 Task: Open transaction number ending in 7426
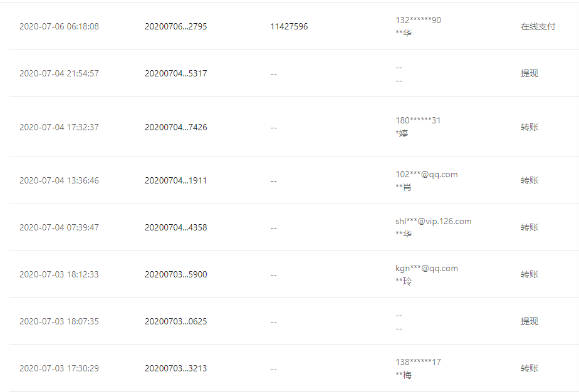click(x=175, y=127)
